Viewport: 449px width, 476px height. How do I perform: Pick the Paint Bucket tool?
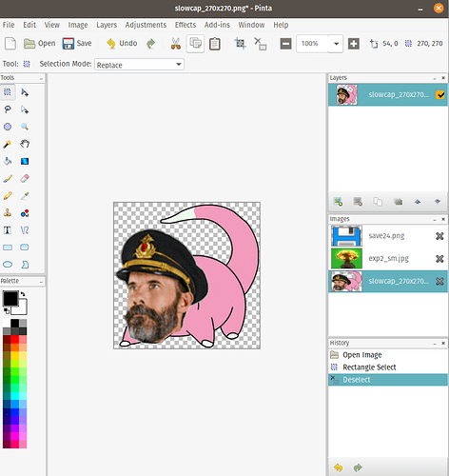8,161
